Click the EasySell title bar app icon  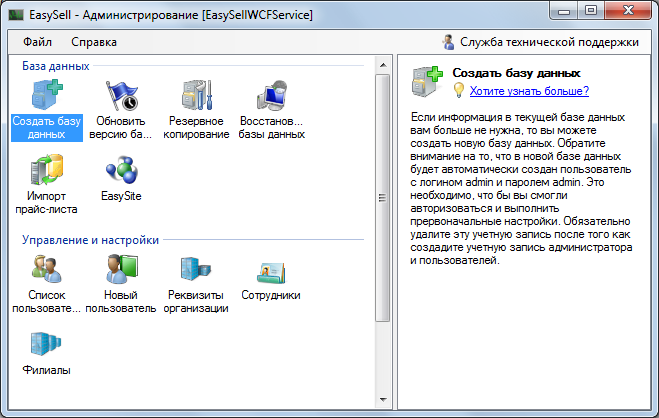[16, 15]
